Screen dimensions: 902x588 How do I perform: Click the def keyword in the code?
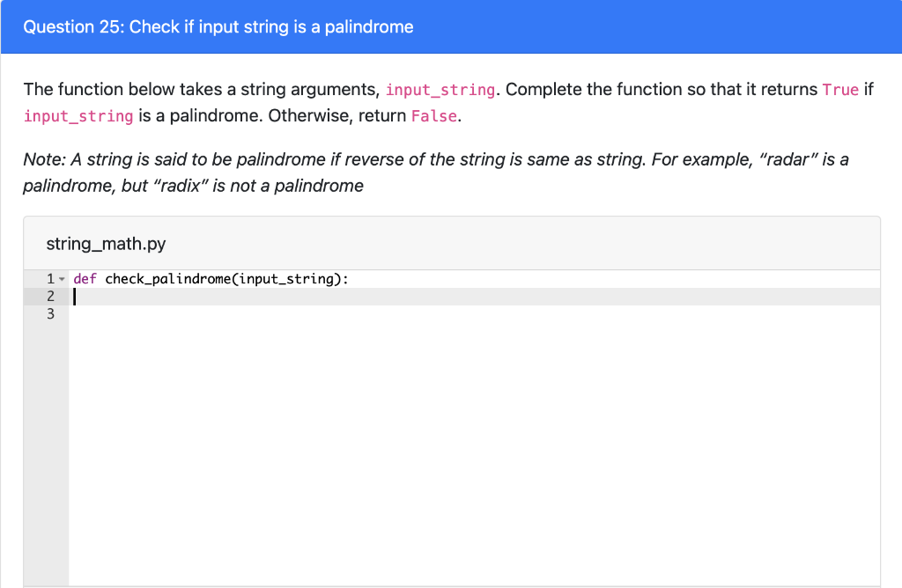click(84, 278)
